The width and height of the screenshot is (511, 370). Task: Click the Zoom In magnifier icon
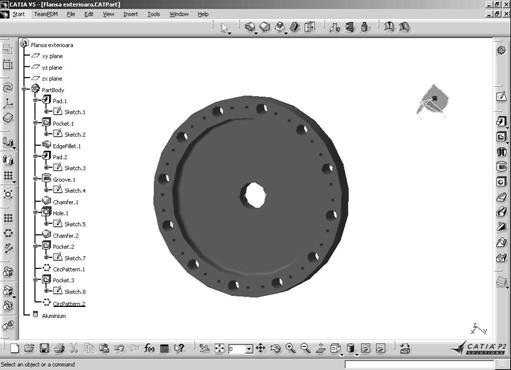[x=290, y=349]
